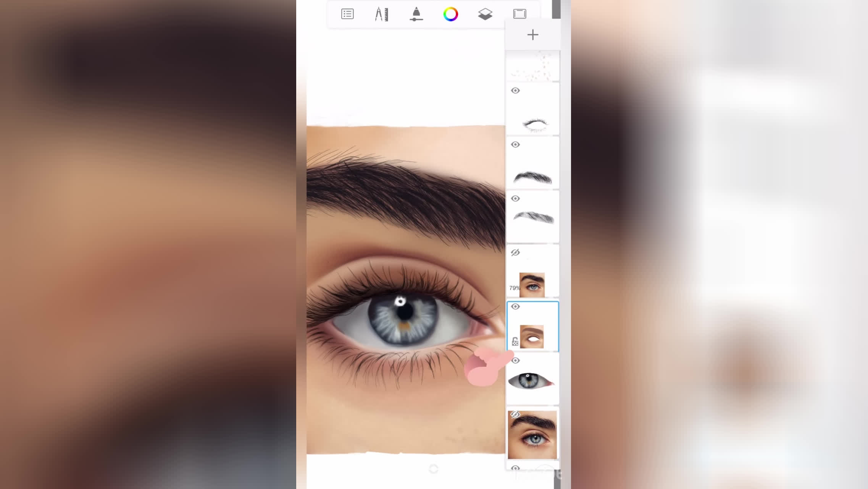Show the hidden 79% opacity layer

click(515, 253)
